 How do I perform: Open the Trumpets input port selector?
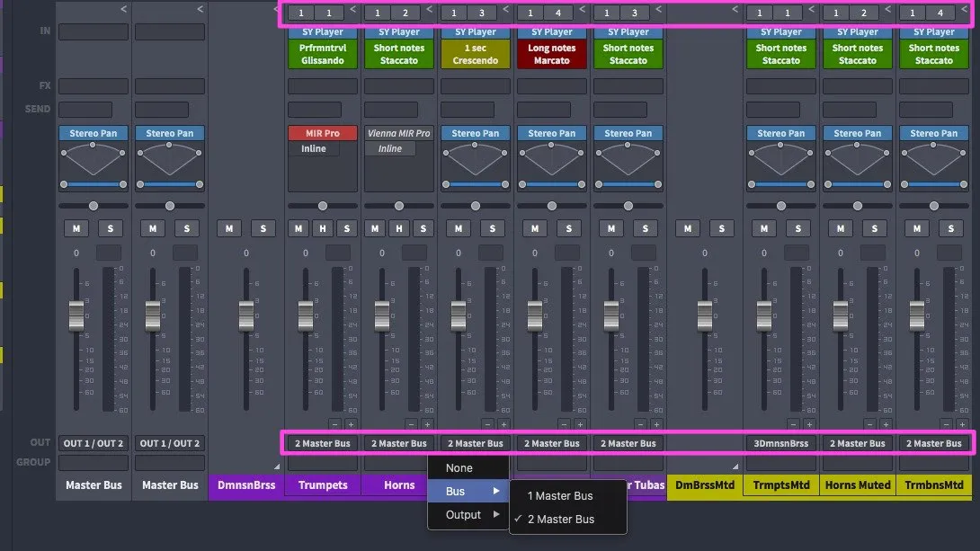(x=300, y=13)
